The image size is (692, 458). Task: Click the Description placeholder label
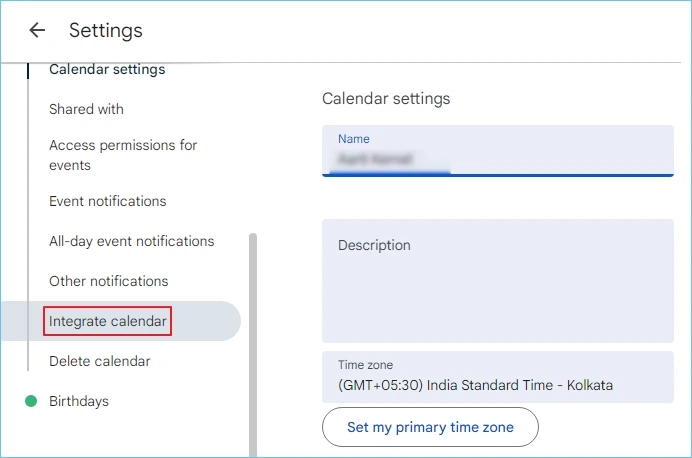coord(374,245)
